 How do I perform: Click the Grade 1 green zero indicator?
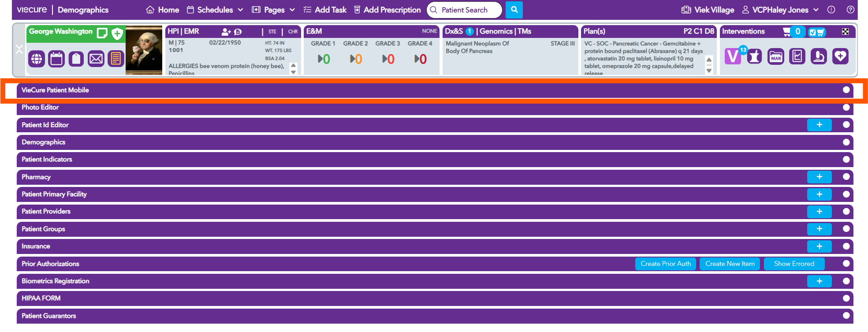tap(324, 59)
